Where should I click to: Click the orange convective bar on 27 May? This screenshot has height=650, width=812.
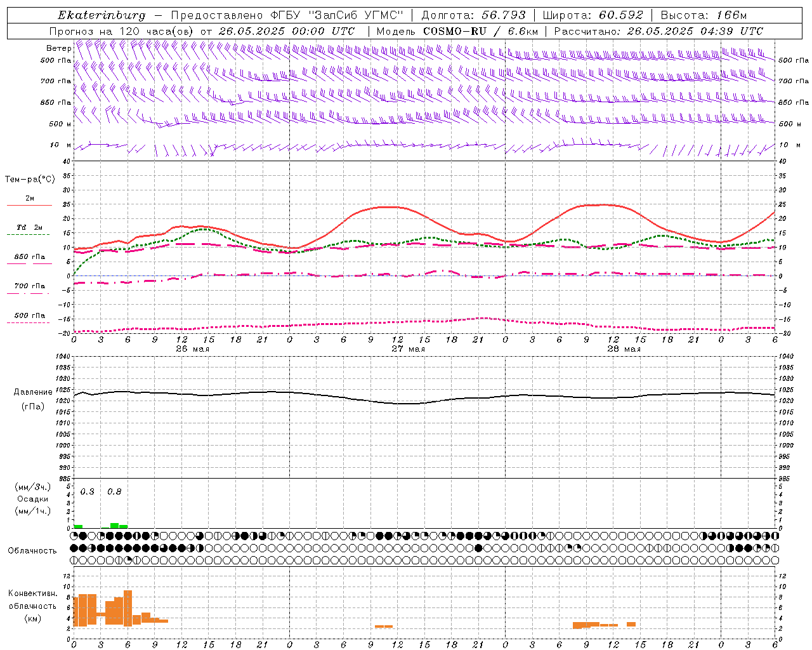(384, 627)
